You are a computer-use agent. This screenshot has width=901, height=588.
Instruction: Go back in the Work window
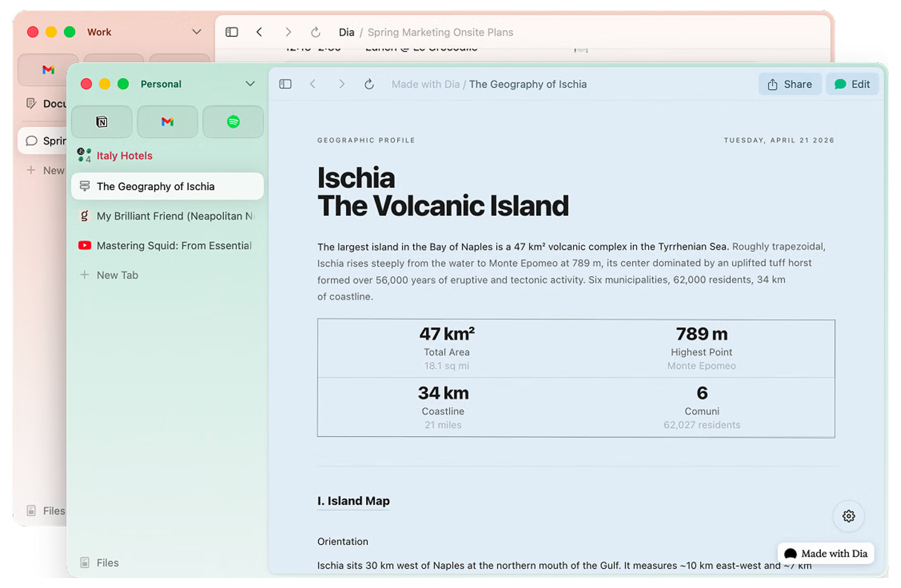coord(259,32)
